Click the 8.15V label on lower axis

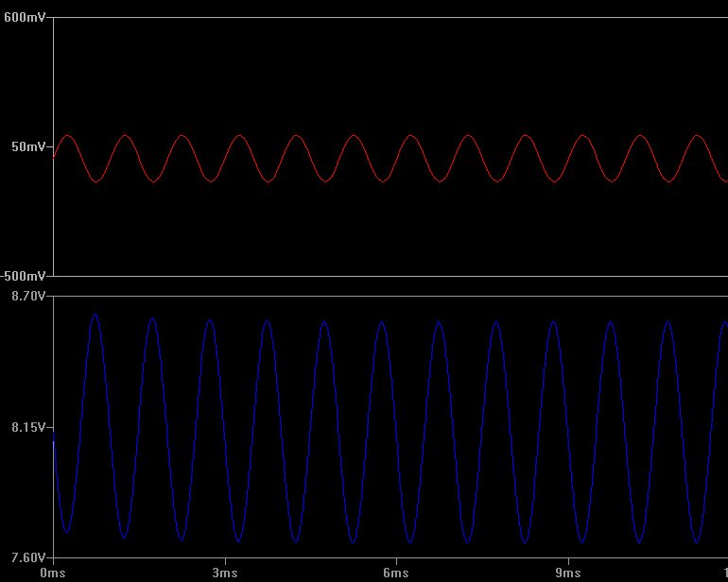pyautogui.click(x=27, y=427)
